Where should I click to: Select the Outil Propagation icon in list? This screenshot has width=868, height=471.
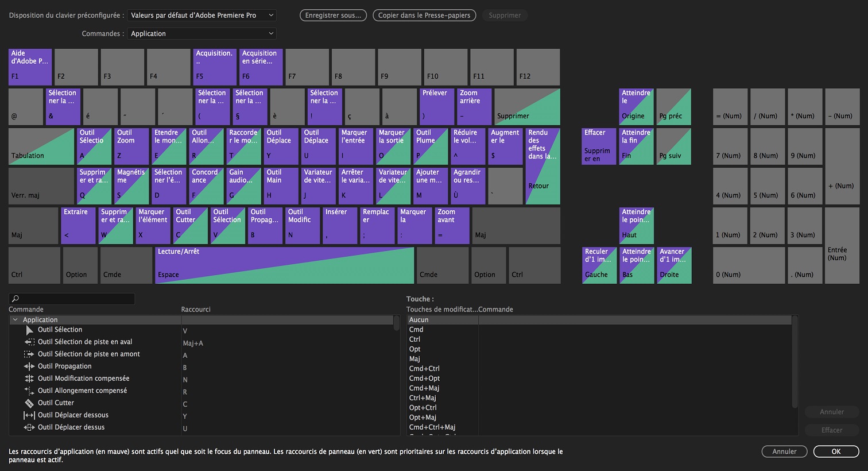pos(29,366)
